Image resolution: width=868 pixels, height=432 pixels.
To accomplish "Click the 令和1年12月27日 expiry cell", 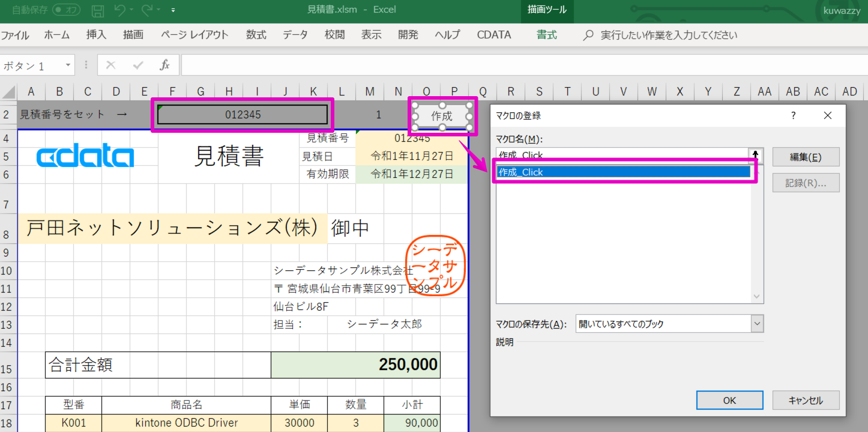I will point(412,174).
